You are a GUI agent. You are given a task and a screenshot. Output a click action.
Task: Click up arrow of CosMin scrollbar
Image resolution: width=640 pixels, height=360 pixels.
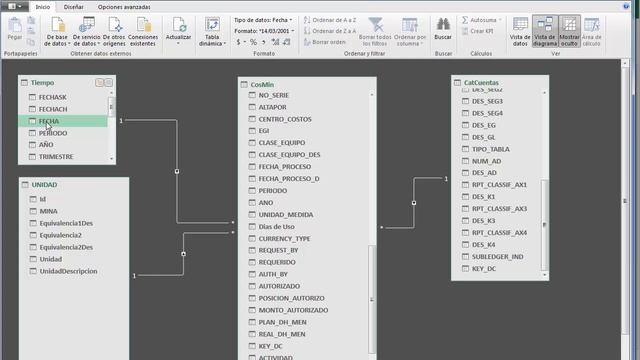click(x=371, y=95)
